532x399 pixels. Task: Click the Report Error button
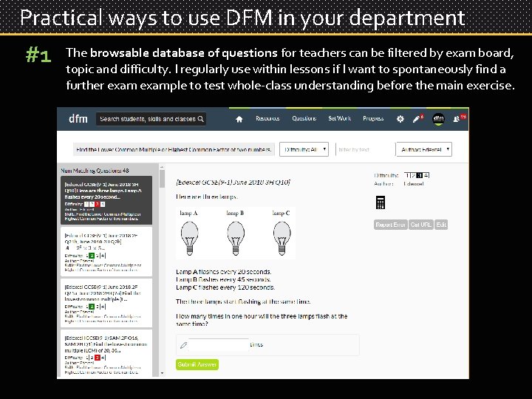(x=391, y=225)
